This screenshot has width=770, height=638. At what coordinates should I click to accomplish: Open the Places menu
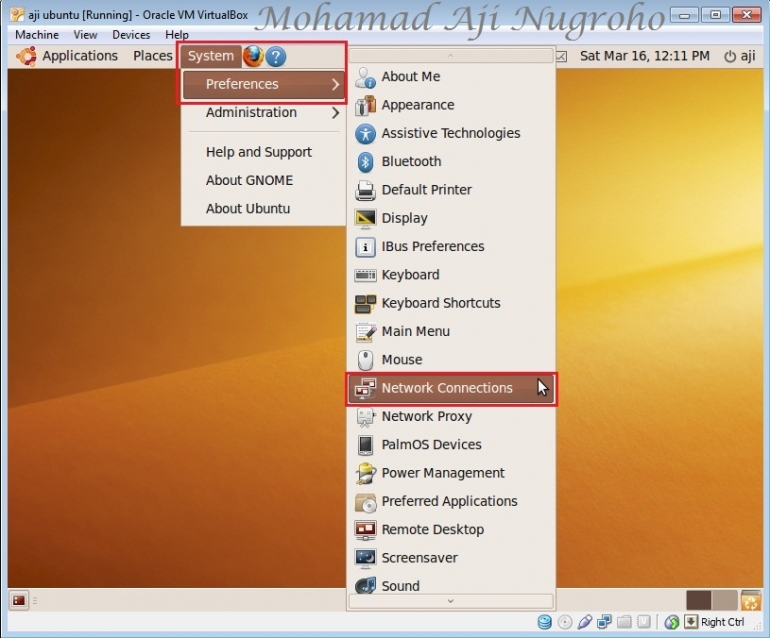point(153,56)
